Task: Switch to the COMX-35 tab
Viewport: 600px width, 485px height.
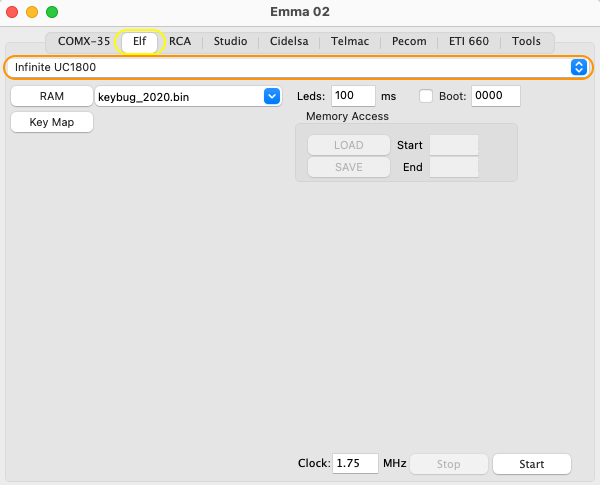Action: point(83,41)
